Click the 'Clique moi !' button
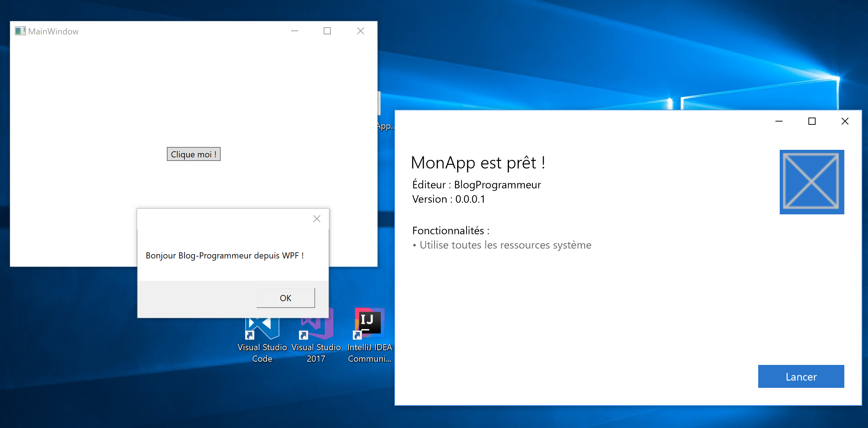 [x=193, y=154]
